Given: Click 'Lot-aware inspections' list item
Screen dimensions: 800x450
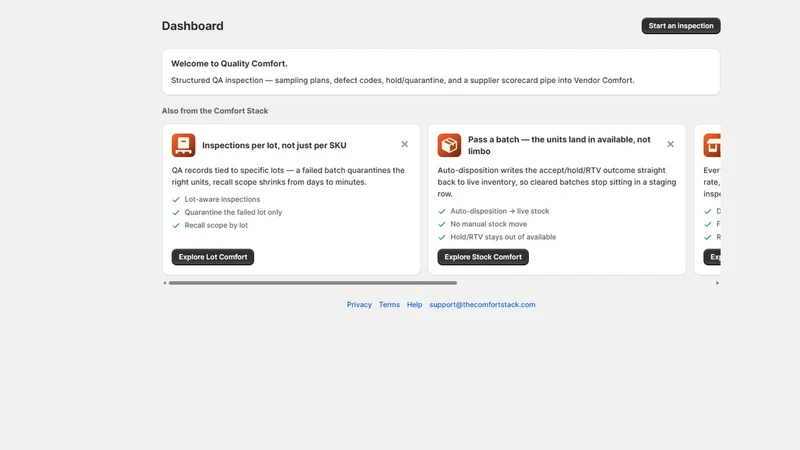Looking at the screenshot, I should tap(222, 199).
